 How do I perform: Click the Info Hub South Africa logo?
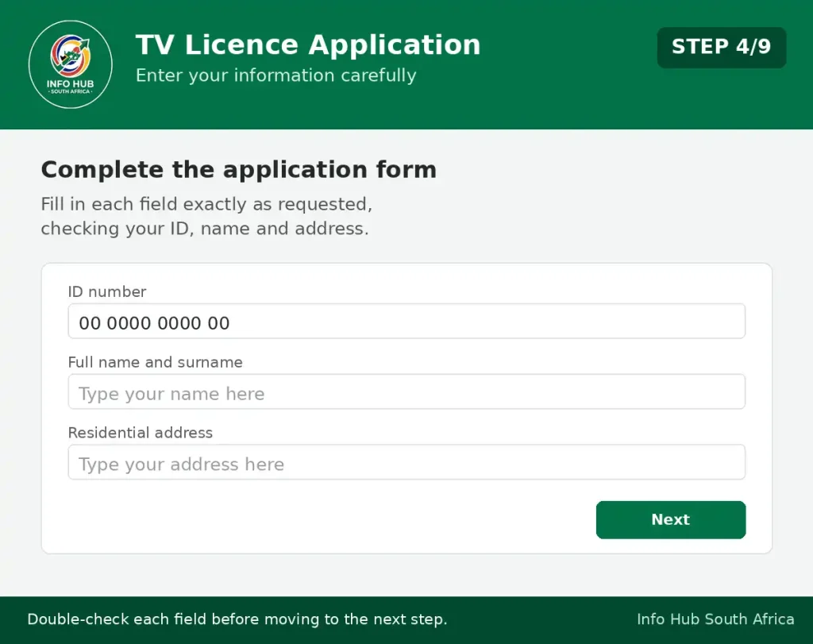coord(71,64)
